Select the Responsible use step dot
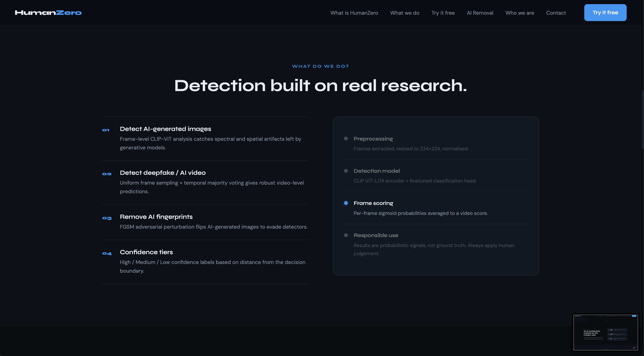644x356 pixels. [346, 235]
